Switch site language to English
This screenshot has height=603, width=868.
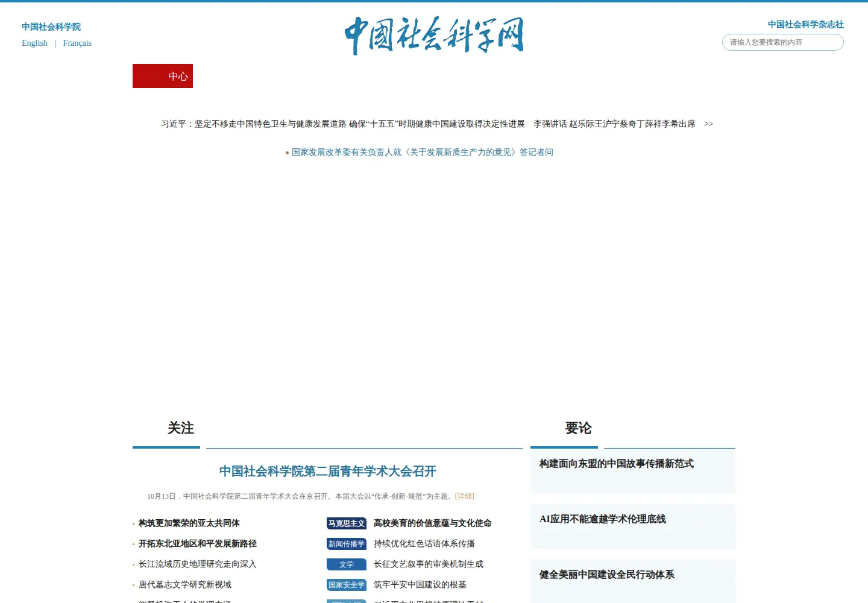click(34, 43)
